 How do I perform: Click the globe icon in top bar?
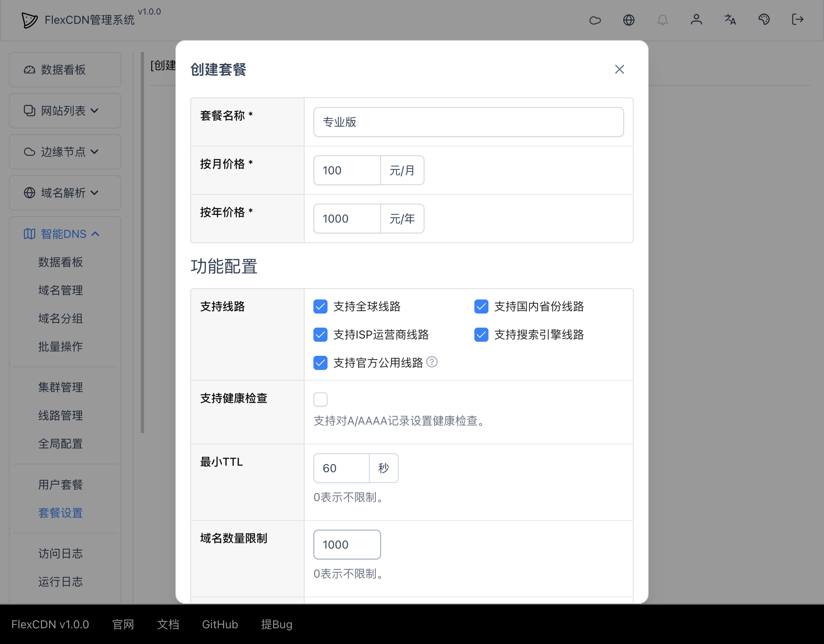(x=629, y=20)
